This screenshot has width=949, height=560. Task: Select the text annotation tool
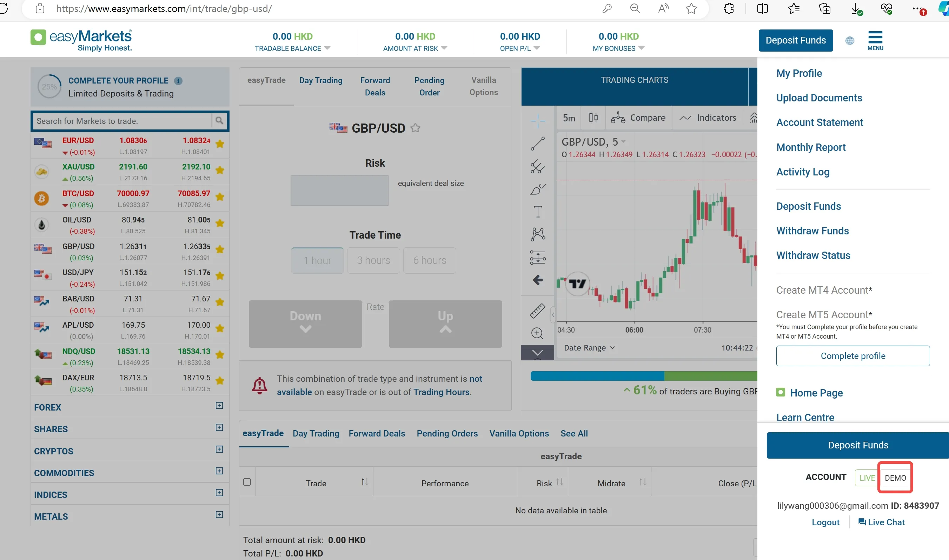(x=538, y=212)
